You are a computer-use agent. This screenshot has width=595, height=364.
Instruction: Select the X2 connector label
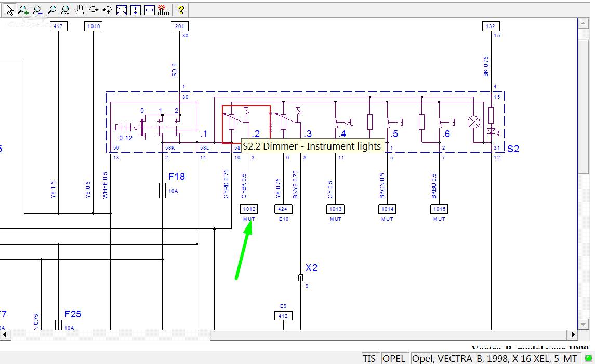(x=311, y=268)
